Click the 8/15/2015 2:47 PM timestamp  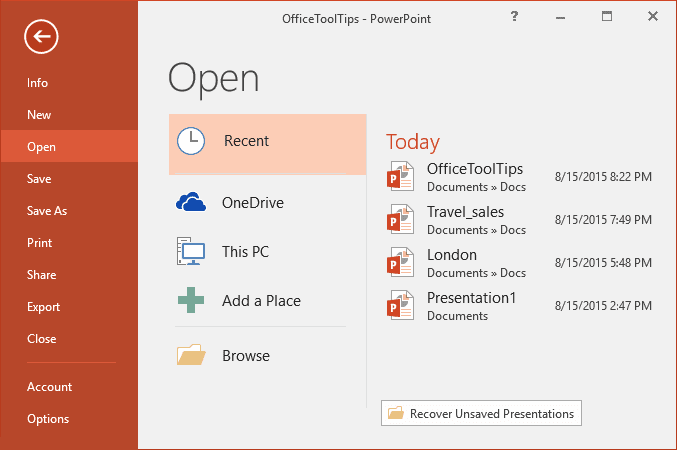coord(603,305)
